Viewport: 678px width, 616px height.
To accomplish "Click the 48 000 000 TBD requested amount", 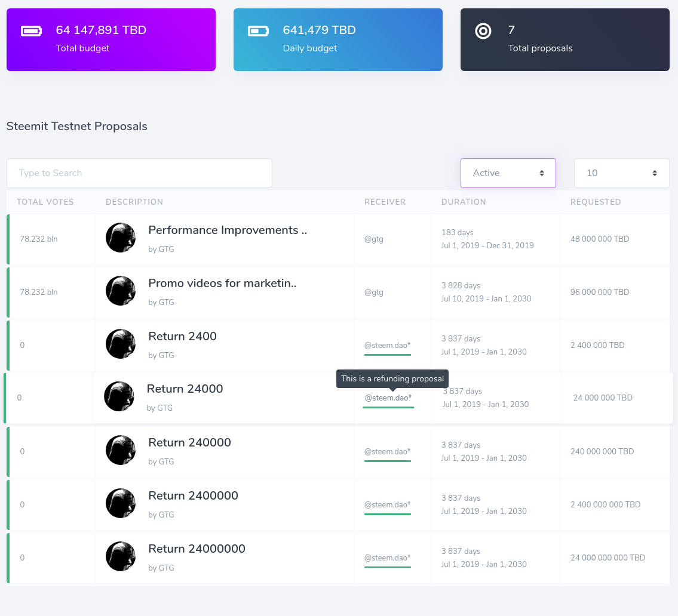I will point(600,239).
